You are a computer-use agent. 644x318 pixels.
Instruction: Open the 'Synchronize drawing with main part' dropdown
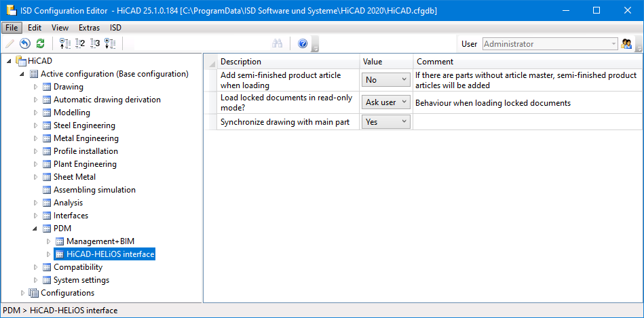click(x=386, y=121)
